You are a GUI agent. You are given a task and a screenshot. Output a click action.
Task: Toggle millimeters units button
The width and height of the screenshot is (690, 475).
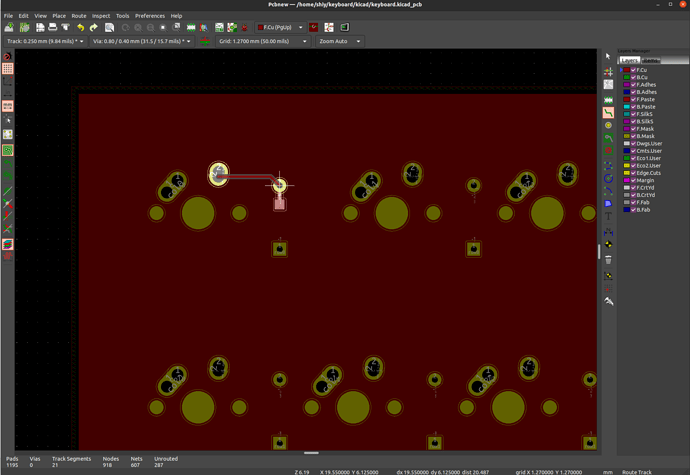7,106
